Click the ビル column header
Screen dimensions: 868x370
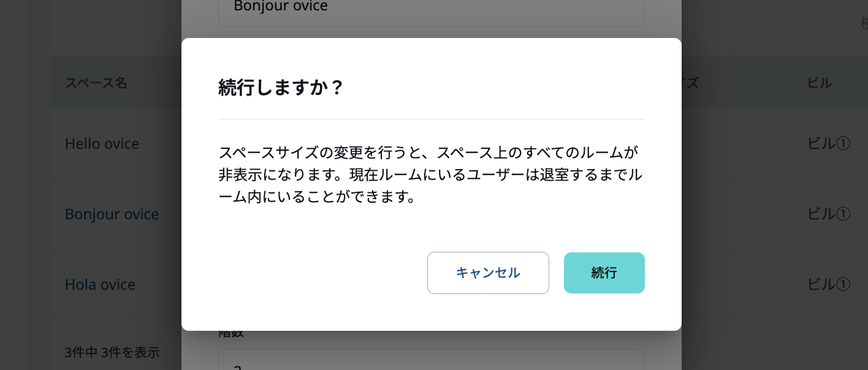tap(821, 83)
